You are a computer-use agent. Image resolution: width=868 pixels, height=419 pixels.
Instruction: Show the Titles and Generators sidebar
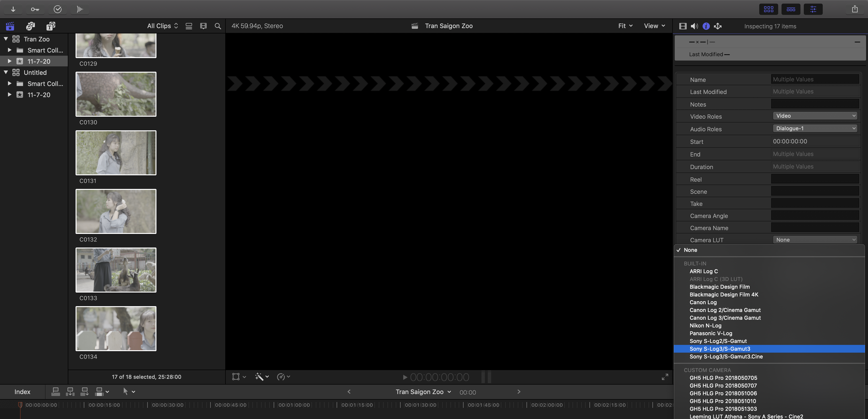tap(51, 26)
